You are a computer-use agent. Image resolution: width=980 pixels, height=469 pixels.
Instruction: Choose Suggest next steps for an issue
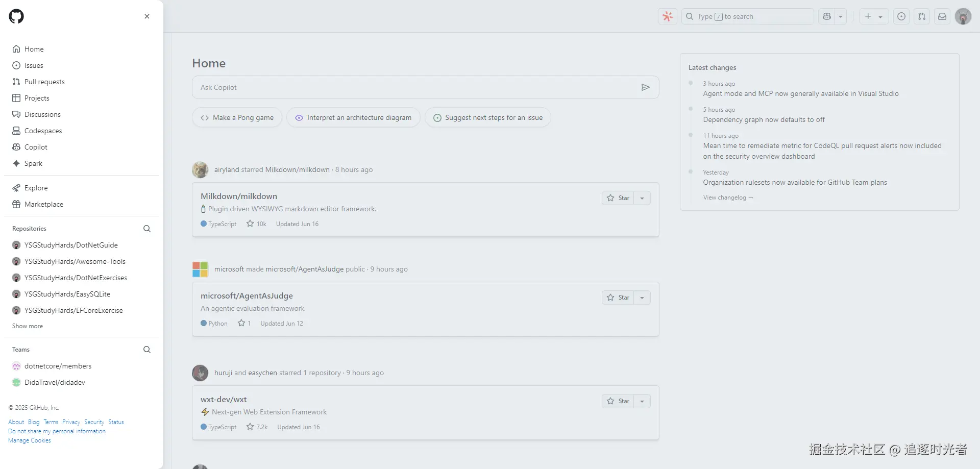tap(488, 117)
